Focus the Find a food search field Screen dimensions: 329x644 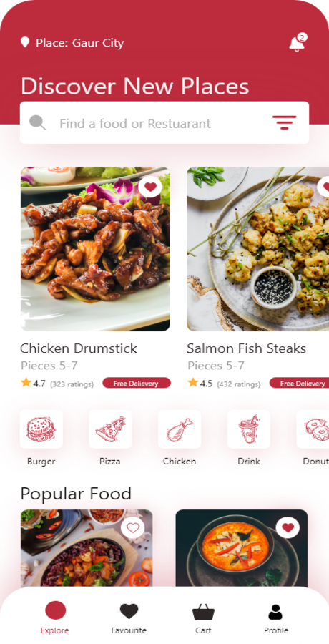[164, 123]
